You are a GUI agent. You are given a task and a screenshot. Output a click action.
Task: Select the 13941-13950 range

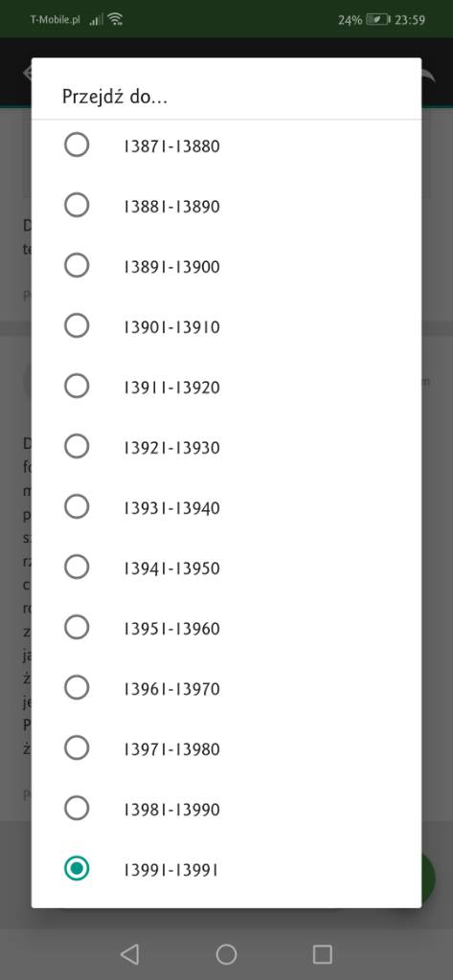[x=226, y=567]
